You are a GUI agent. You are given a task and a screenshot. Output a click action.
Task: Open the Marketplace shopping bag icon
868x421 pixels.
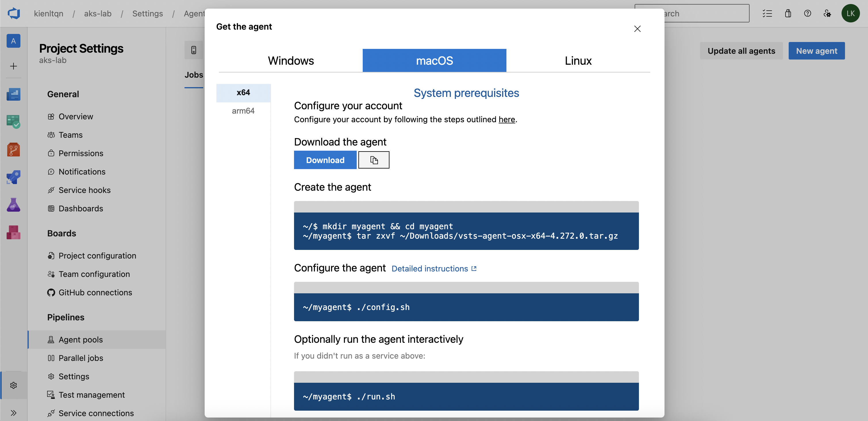pos(788,14)
